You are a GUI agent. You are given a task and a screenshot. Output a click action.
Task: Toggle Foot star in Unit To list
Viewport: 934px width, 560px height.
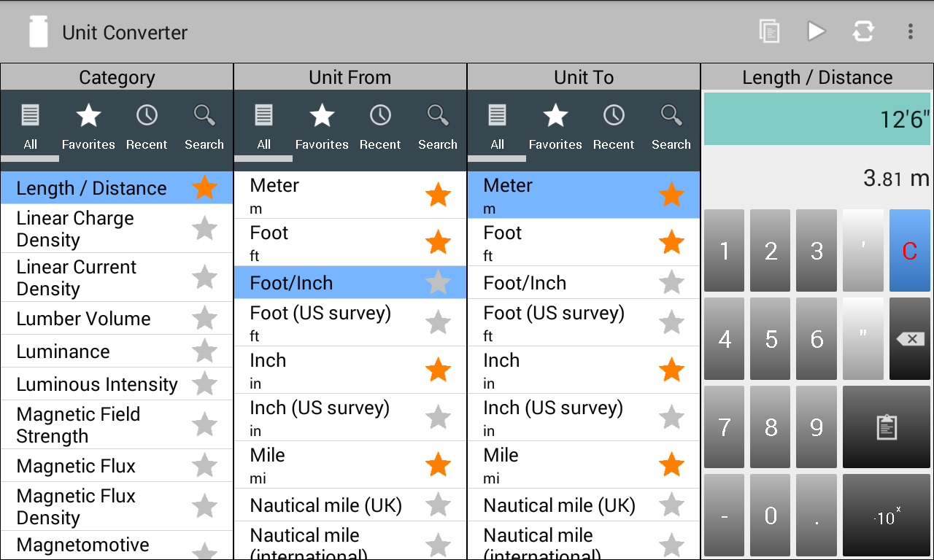[671, 242]
